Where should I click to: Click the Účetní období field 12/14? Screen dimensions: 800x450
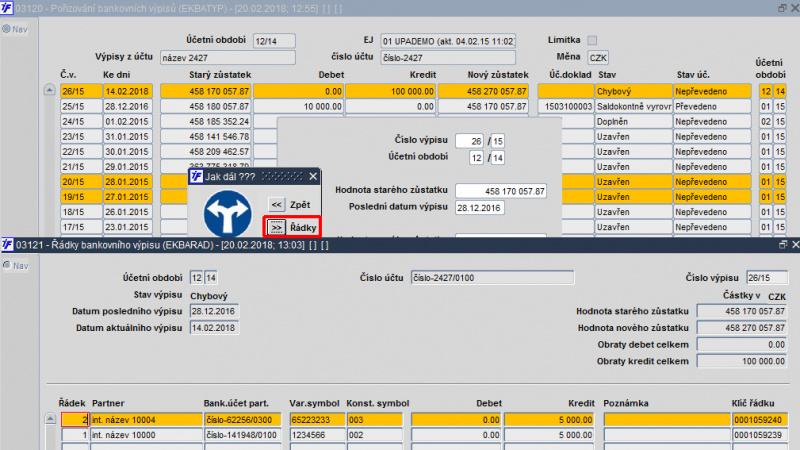pyautogui.click(x=274, y=41)
